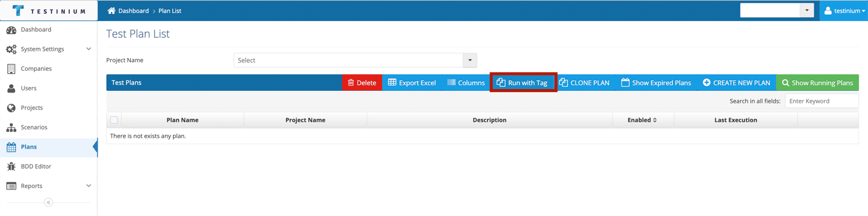
Task: Click the Plans calendar icon
Action: [11, 147]
